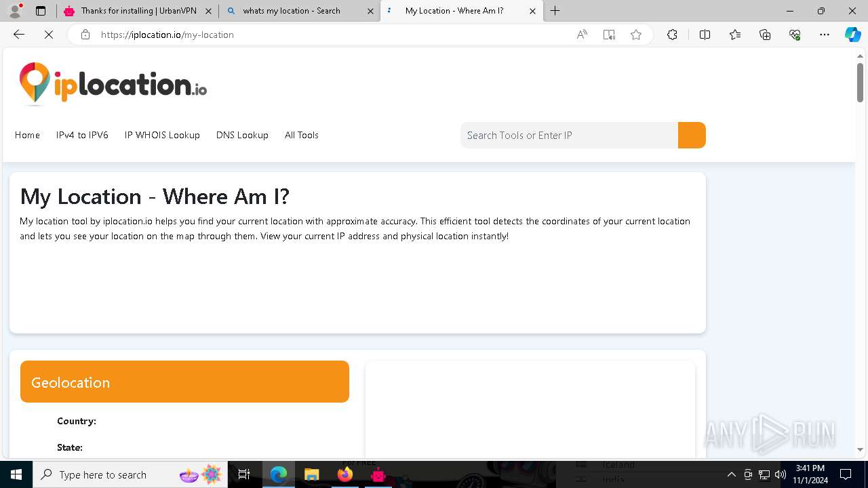The image size is (868, 488).
Task: Open IP WHOIS Lookup link
Action: point(162,135)
